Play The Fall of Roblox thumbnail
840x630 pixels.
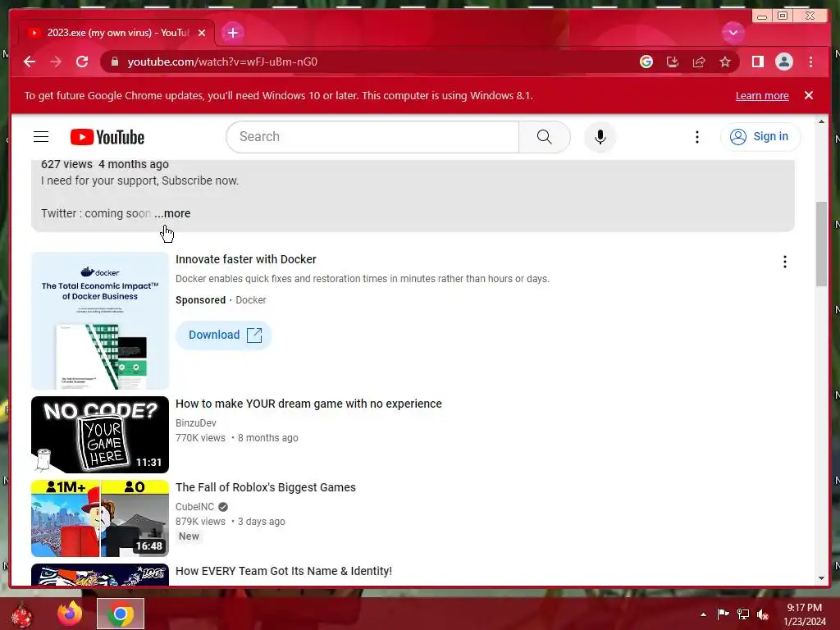(x=100, y=518)
